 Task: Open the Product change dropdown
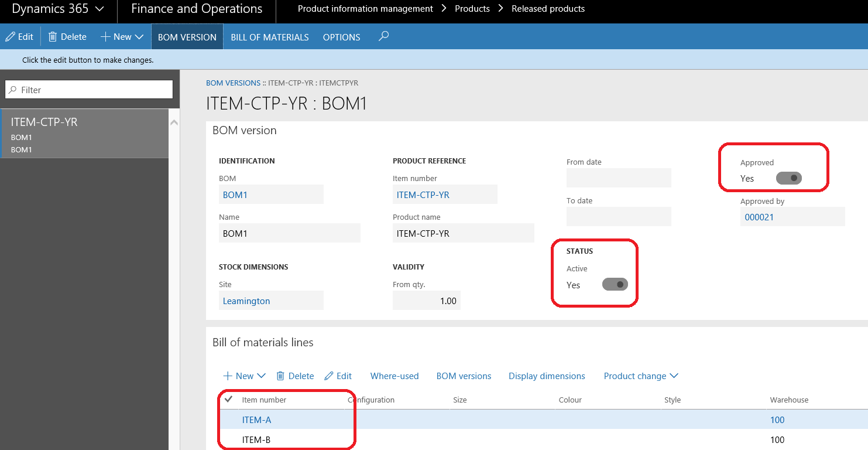[641, 376]
